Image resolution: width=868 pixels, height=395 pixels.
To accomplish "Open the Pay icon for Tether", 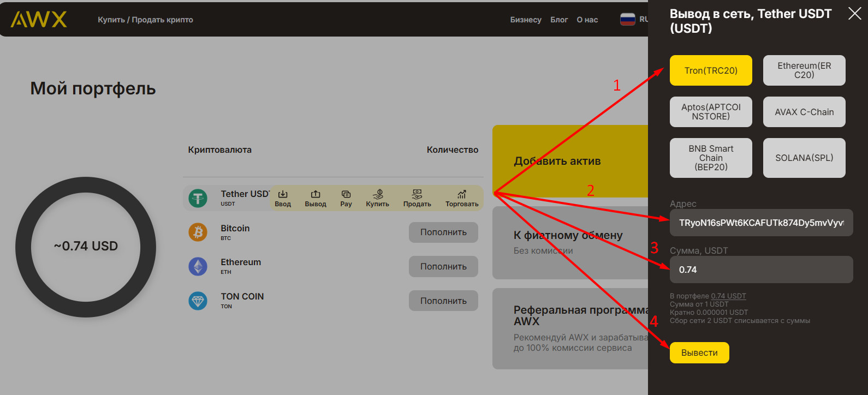I will pyautogui.click(x=346, y=195).
